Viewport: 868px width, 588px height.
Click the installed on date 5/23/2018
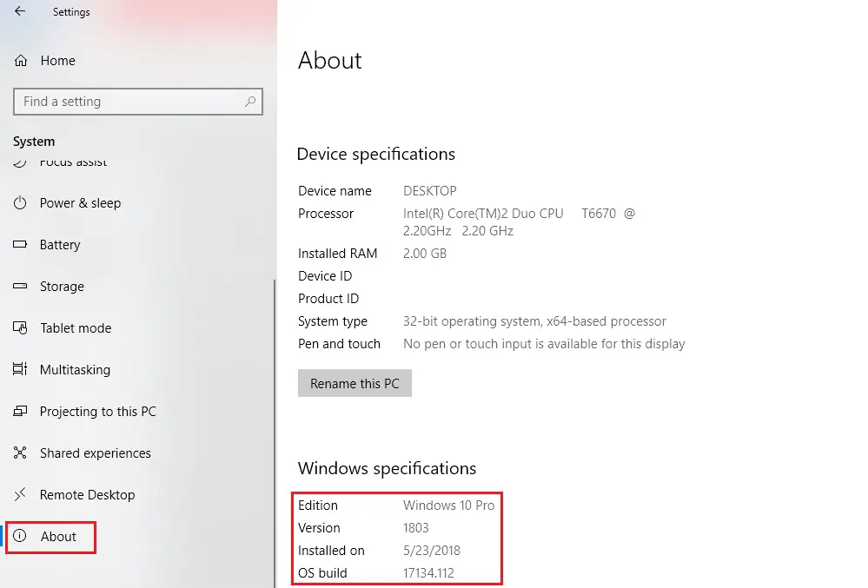click(x=432, y=551)
